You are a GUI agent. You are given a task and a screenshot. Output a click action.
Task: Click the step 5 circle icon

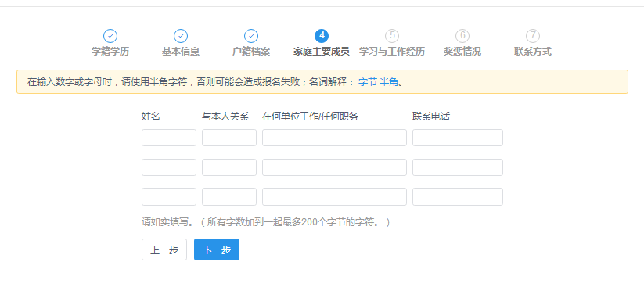392,36
